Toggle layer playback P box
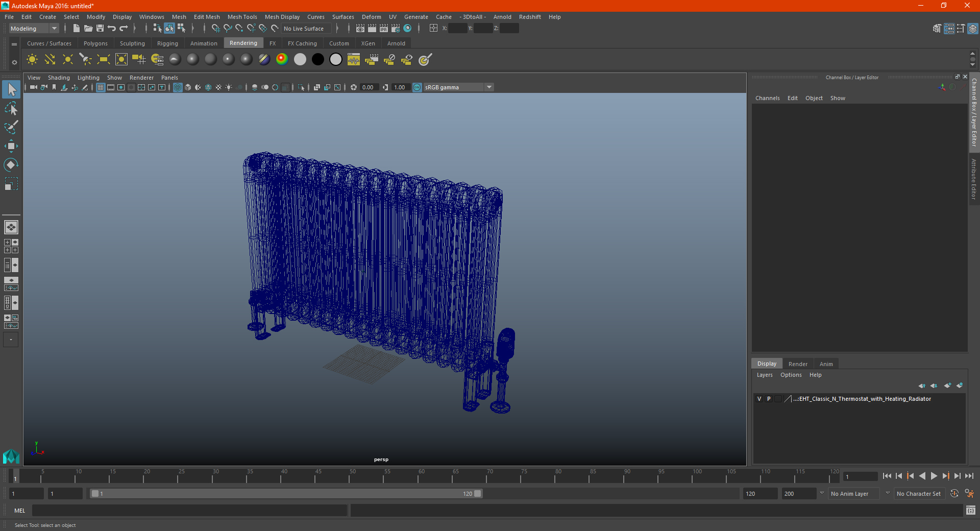 (x=769, y=399)
